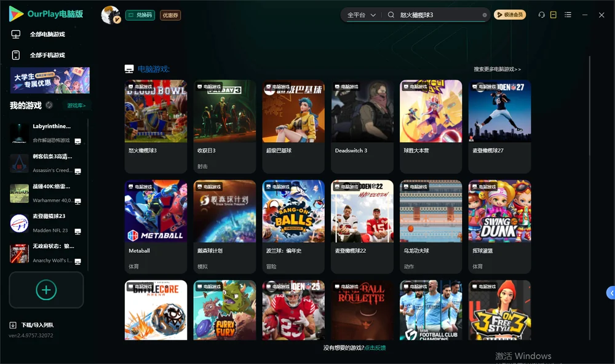Click the PC icon in Labyrinthine row
Screen dimensions: 615x364
point(78,141)
